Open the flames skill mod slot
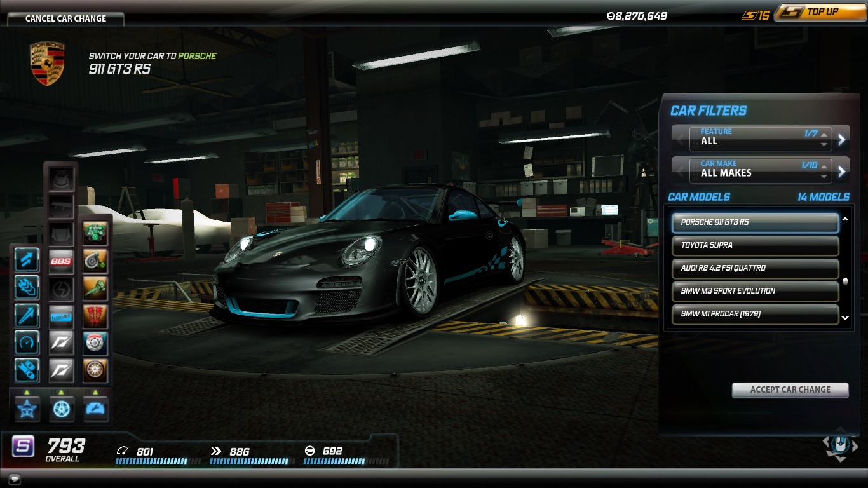 click(27, 288)
